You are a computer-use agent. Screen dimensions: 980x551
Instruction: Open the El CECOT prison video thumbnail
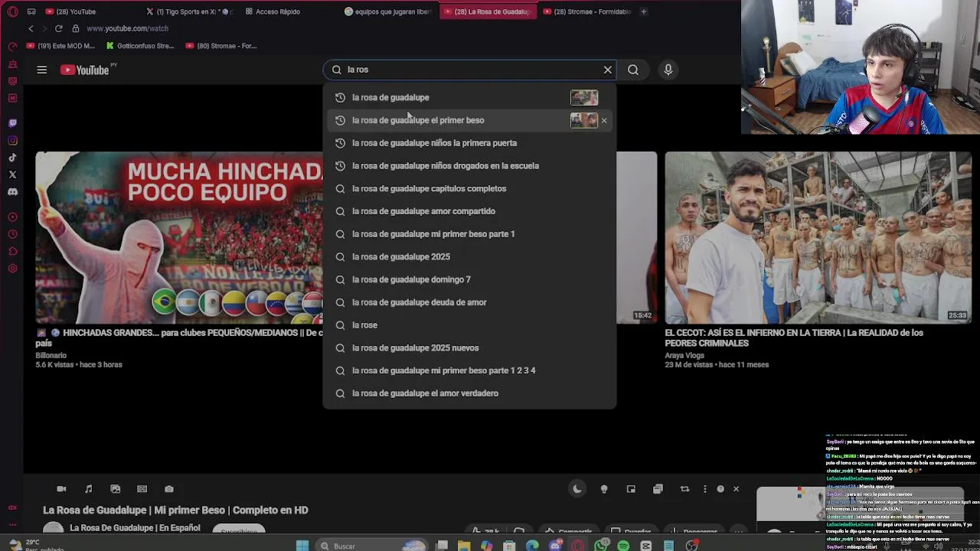[x=818, y=237]
